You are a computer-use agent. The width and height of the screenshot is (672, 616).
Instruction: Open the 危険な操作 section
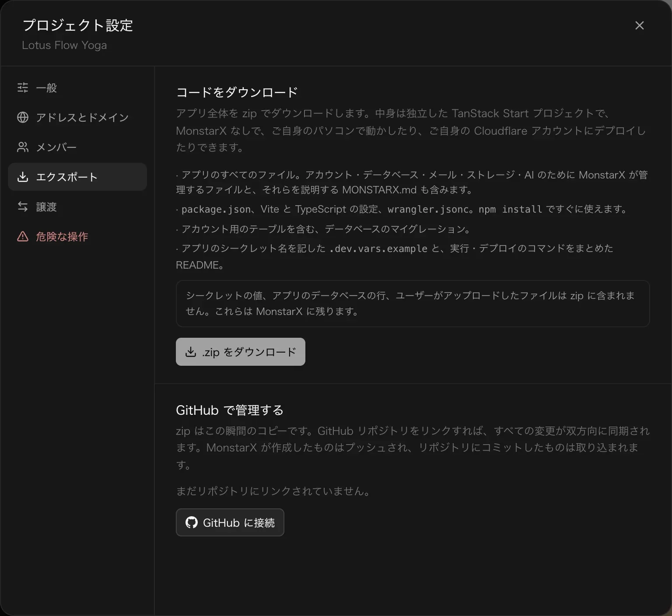[x=77, y=236]
